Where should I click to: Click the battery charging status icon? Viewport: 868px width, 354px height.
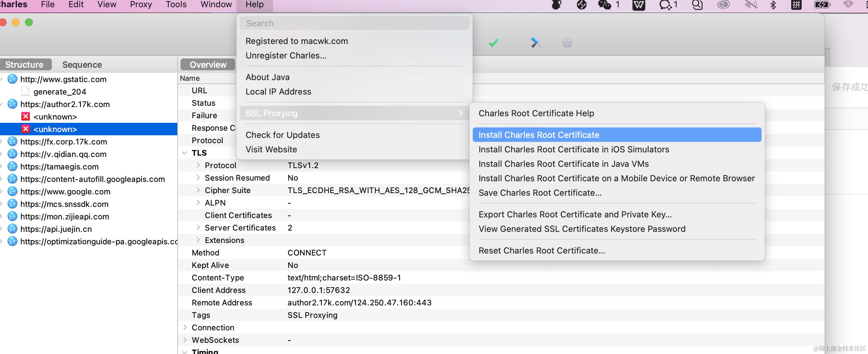click(822, 5)
